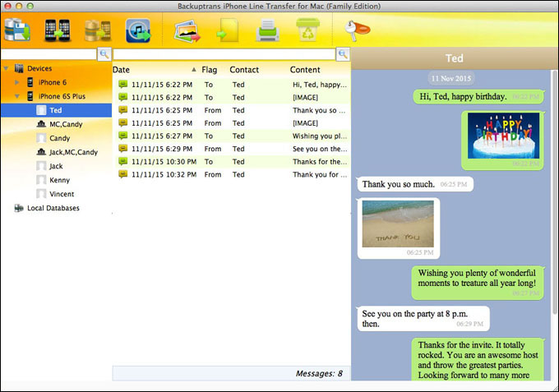Click the chat preview vertical scrollbar
The image size is (559, 392).
click(554, 192)
